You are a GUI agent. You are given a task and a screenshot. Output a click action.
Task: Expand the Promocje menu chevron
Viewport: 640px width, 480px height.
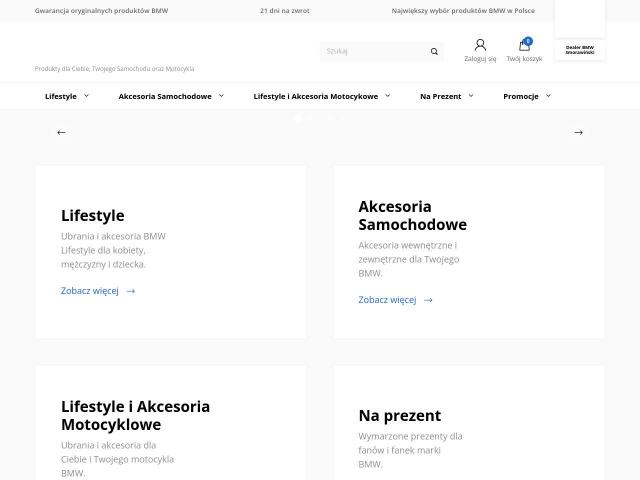click(548, 96)
